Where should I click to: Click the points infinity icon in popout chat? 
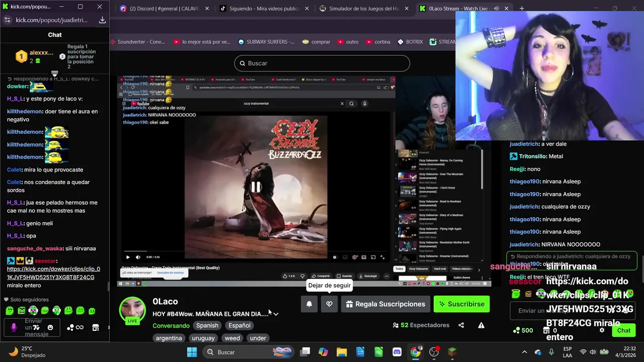click(x=75, y=327)
